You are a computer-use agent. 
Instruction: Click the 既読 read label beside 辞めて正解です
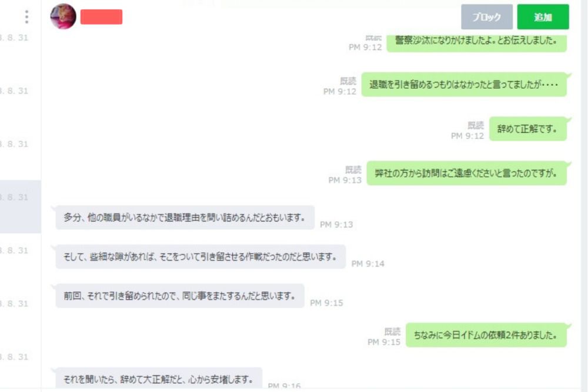point(476,125)
